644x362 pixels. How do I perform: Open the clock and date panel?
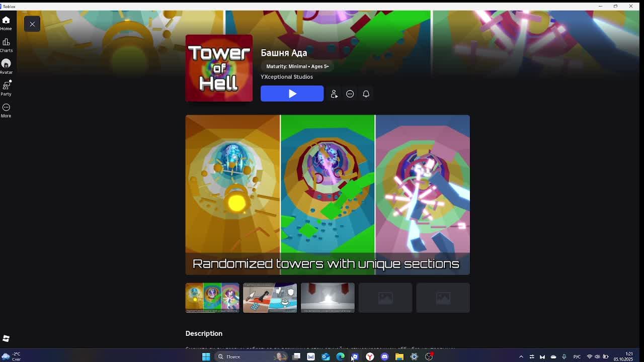click(x=623, y=356)
